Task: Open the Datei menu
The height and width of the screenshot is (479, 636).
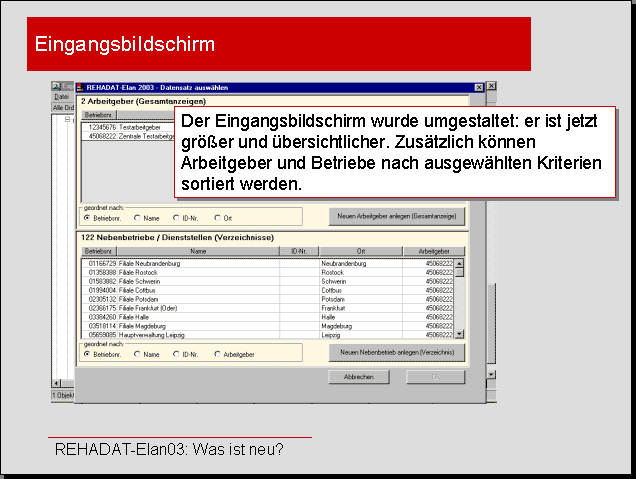Action: [61, 96]
